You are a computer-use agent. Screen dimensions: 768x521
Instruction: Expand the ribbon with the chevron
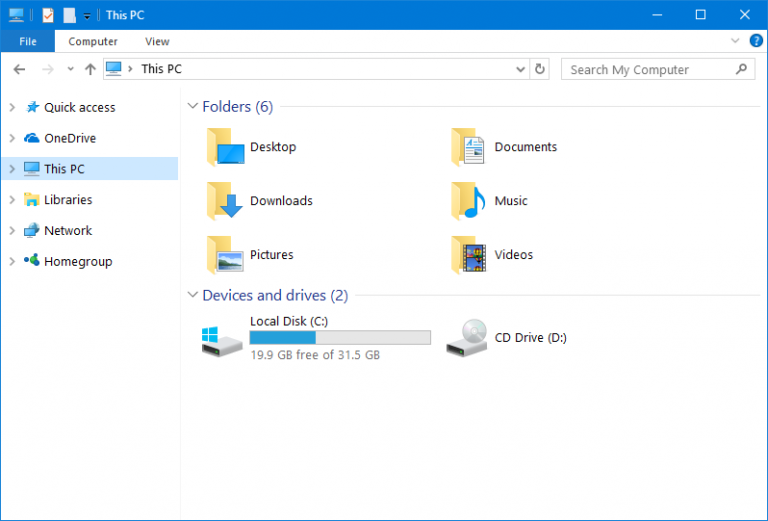point(735,41)
